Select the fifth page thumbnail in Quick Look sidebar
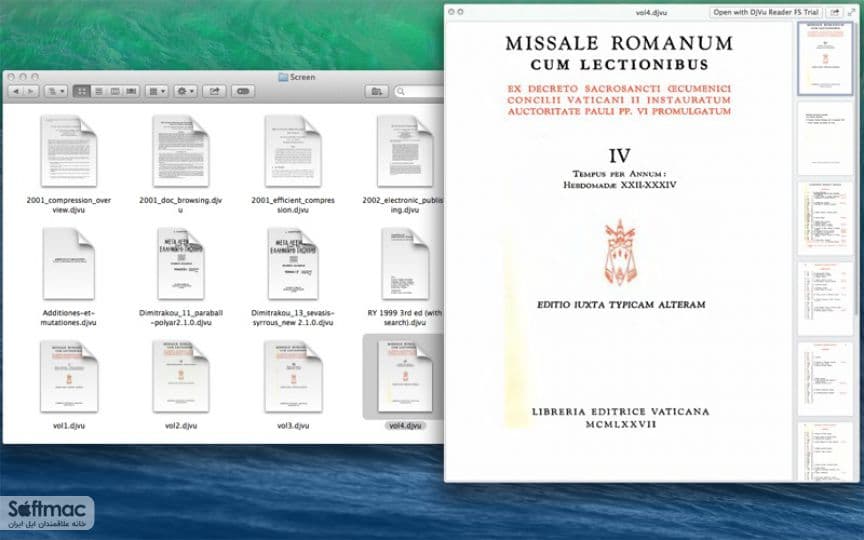864x540 pixels. pyautogui.click(x=825, y=379)
